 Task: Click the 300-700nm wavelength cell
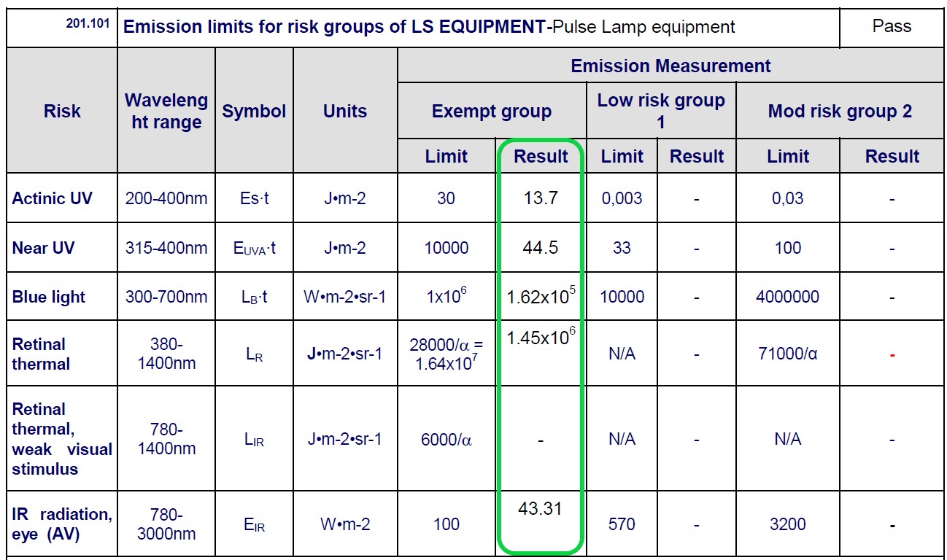[x=166, y=297]
